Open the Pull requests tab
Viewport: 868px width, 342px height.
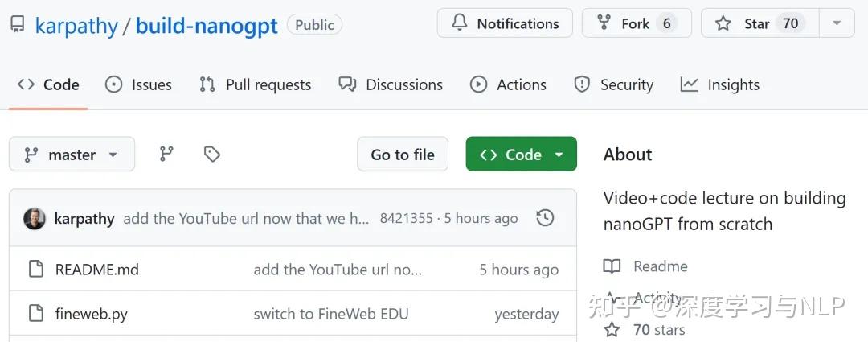[x=255, y=84]
